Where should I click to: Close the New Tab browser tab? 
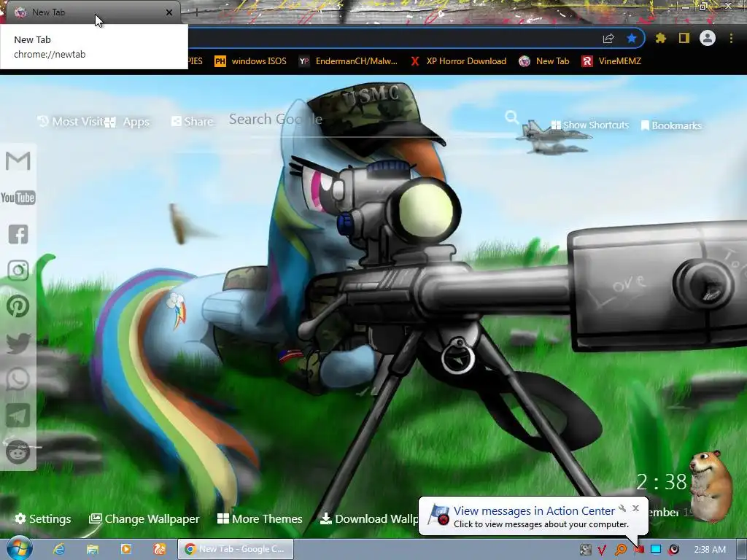[169, 12]
